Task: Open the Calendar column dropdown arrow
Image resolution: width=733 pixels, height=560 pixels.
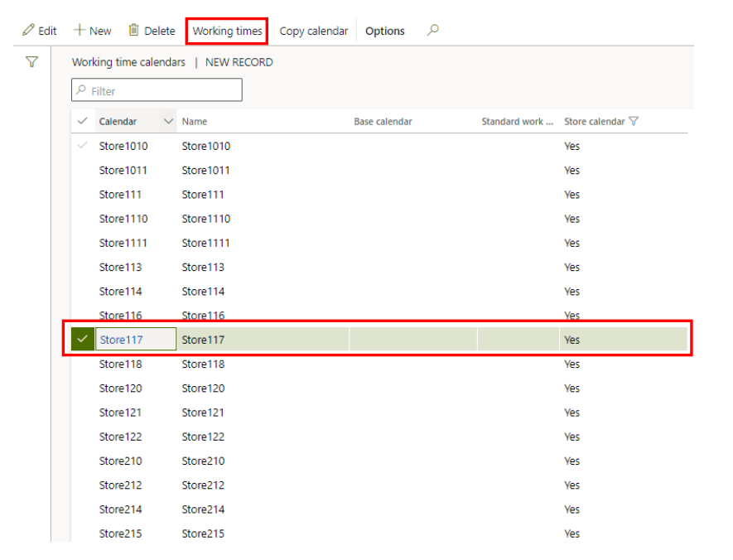Action: coord(169,122)
